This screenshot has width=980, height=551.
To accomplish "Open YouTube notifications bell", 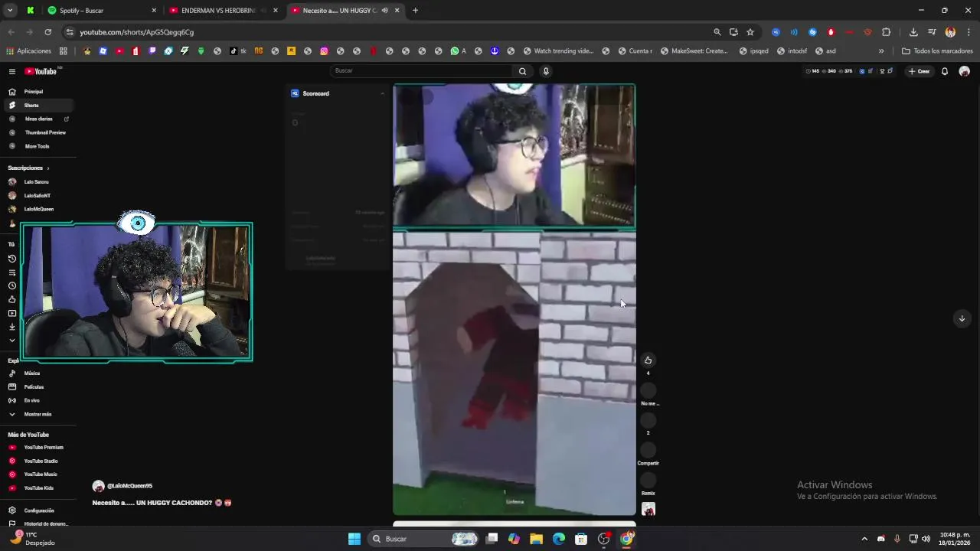I will [x=945, y=71].
